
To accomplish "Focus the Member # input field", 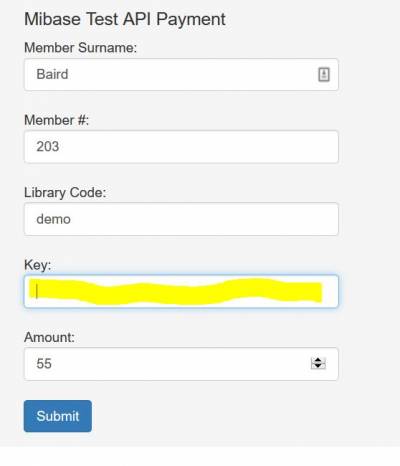I will [181, 147].
